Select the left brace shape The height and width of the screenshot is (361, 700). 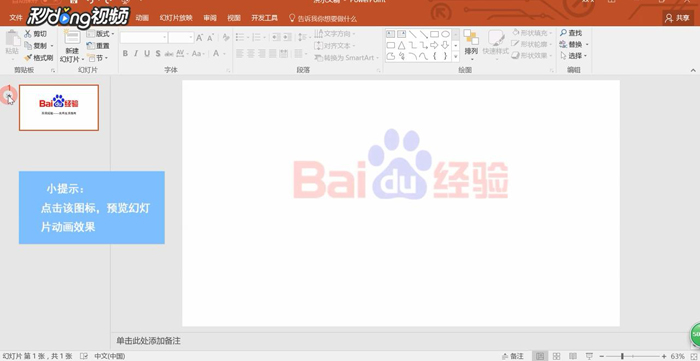point(434,56)
